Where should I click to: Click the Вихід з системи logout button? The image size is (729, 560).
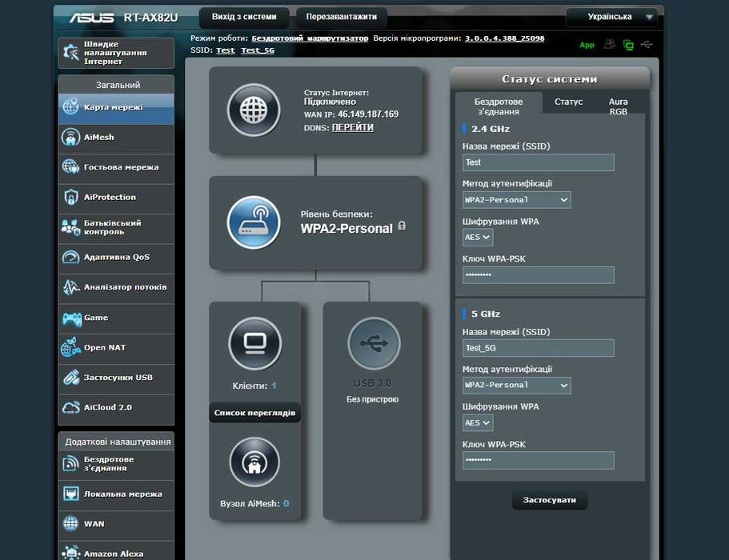coord(244,17)
